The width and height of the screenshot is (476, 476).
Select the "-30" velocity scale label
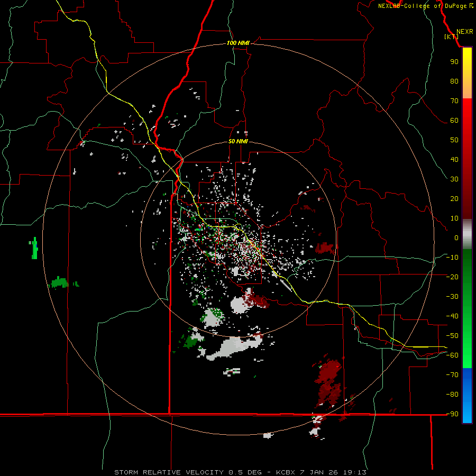[452, 297]
